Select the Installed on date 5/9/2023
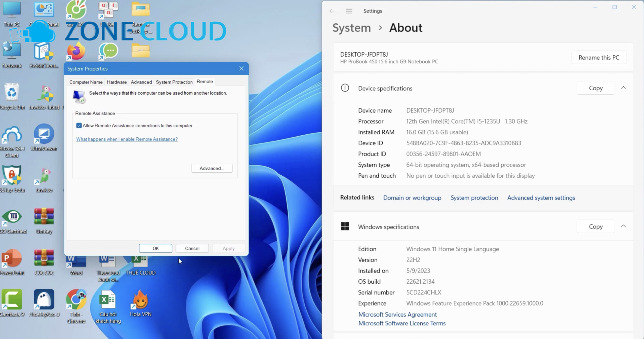 pyautogui.click(x=418, y=271)
